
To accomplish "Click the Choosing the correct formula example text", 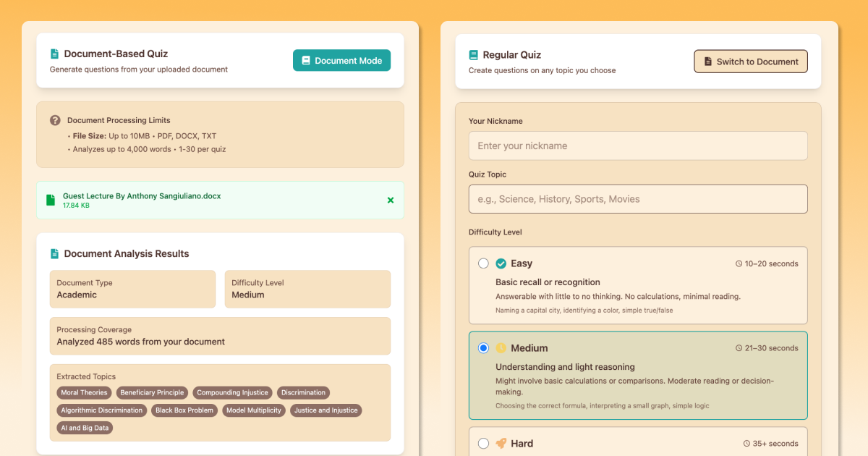I will [603, 406].
